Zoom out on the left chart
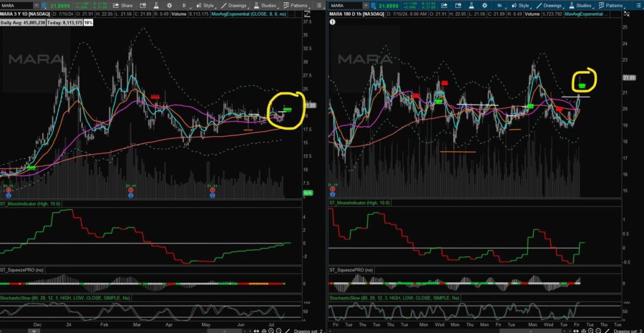The width and height of the screenshot is (644, 333). [279, 330]
